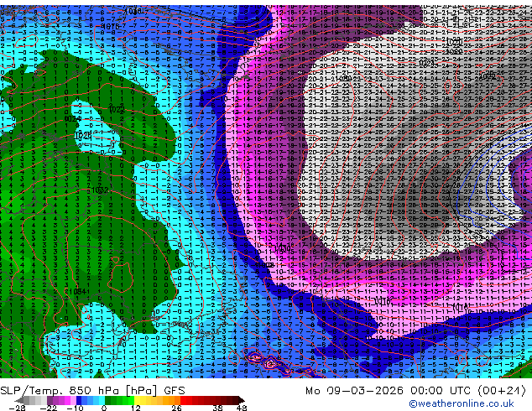The height and width of the screenshot is (411, 532).
Task: Pick the bright red segment of the color scale
Action: pyautogui.click(x=183, y=400)
